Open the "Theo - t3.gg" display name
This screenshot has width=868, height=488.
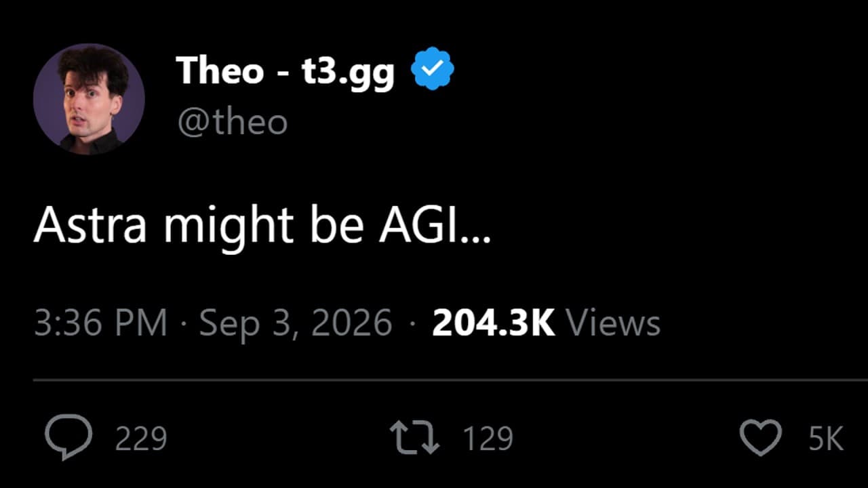point(285,70)
